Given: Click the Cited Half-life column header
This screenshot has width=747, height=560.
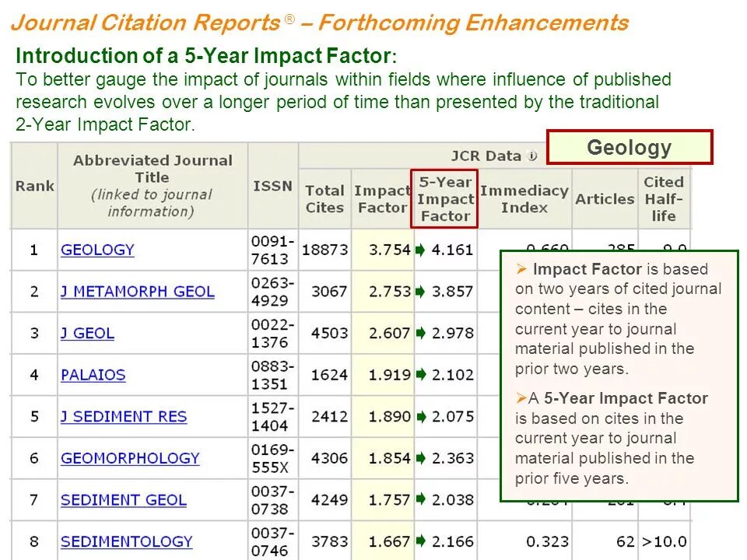Looking at the screenshot, I should [664, 199].
